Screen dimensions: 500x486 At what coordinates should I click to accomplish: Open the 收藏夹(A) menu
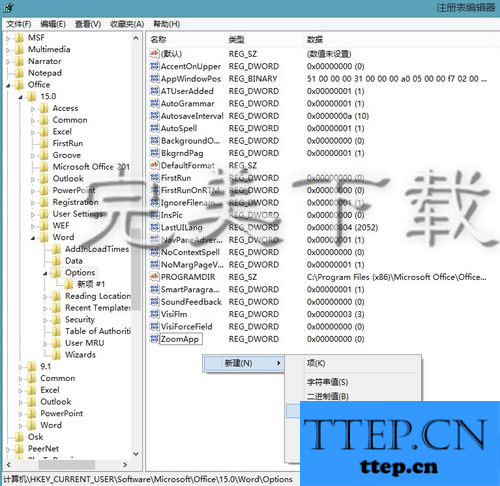coord(127,24)
